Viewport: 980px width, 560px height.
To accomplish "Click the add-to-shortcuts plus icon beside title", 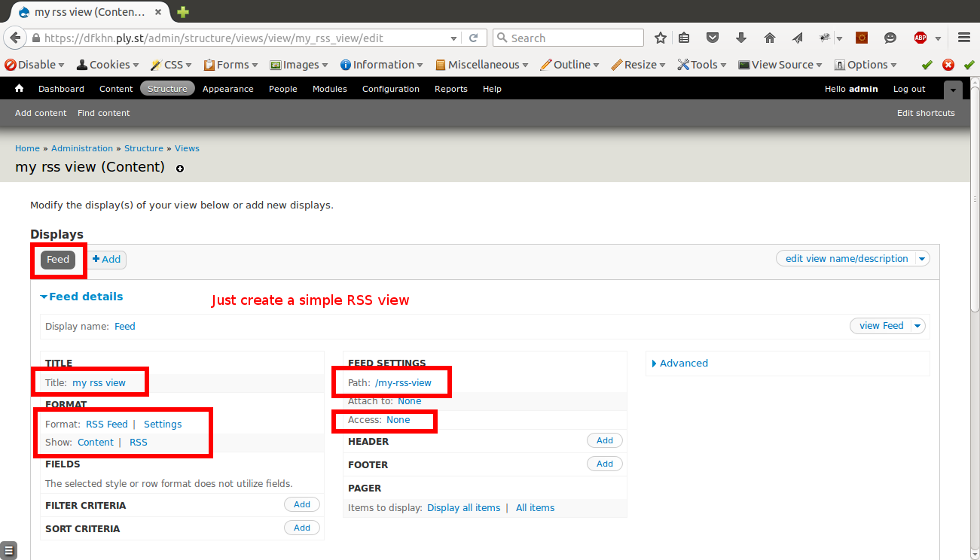I will click(x=180, y=169).
